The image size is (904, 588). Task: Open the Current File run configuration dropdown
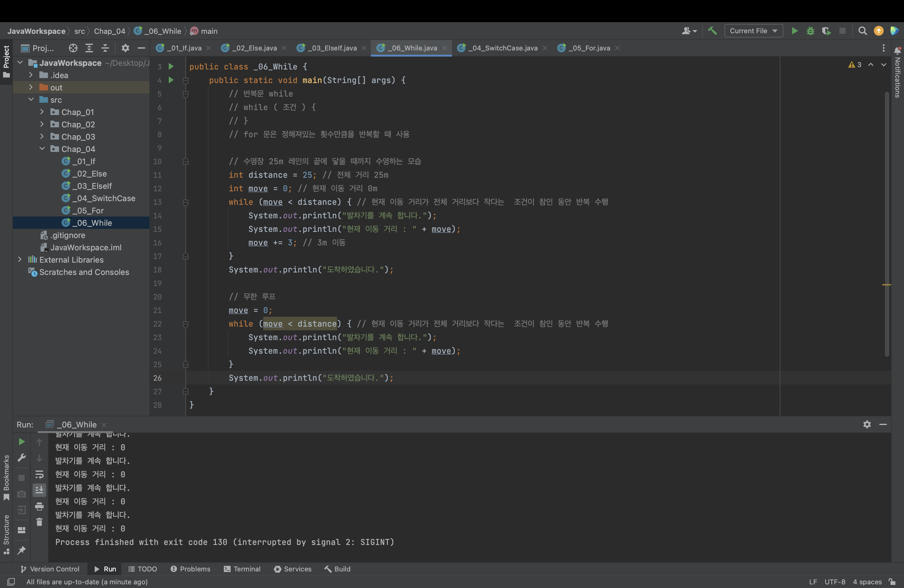coord(754,31)
